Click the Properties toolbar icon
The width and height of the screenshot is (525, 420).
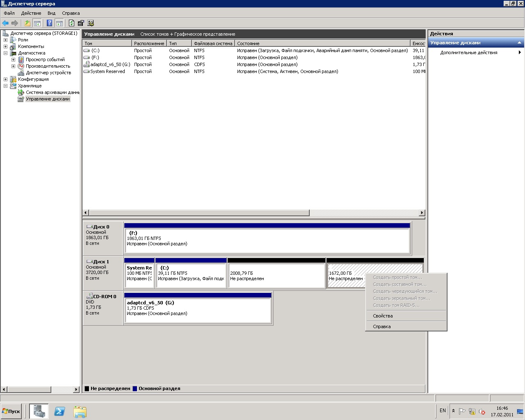tap(81, 23)
